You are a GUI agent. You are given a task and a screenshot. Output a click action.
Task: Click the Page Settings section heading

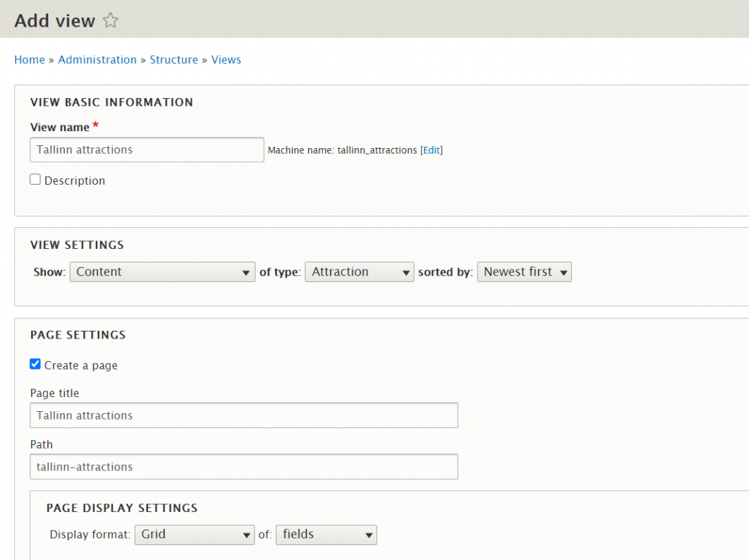point(78,334)
